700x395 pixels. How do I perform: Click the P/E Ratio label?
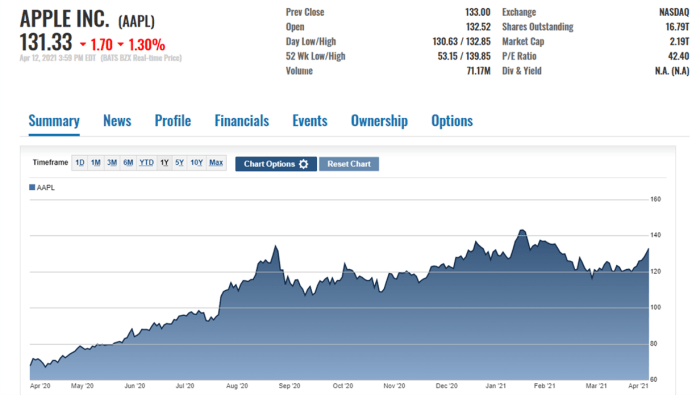[x=519, y=57]
